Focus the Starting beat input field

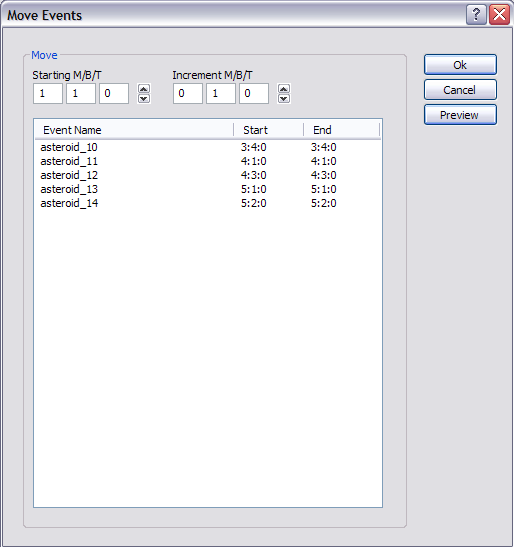81,93
